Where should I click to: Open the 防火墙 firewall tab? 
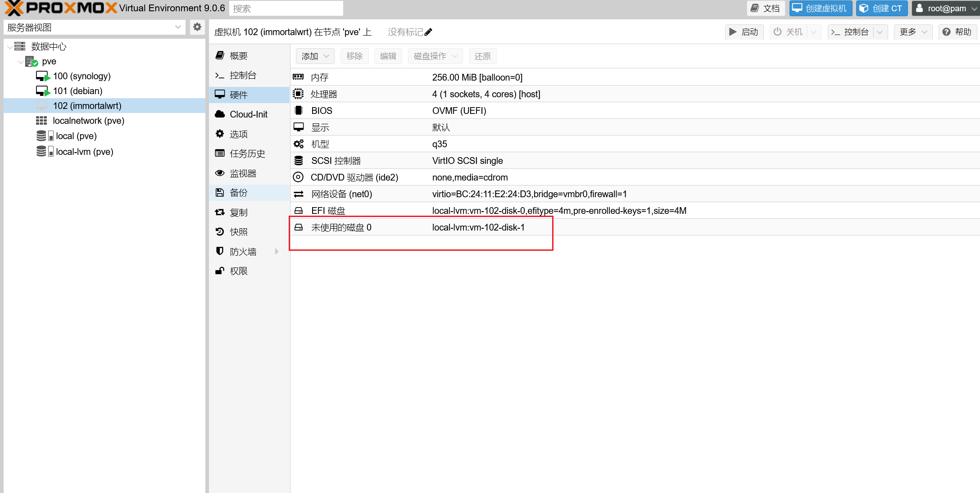[x=249, y=252]
